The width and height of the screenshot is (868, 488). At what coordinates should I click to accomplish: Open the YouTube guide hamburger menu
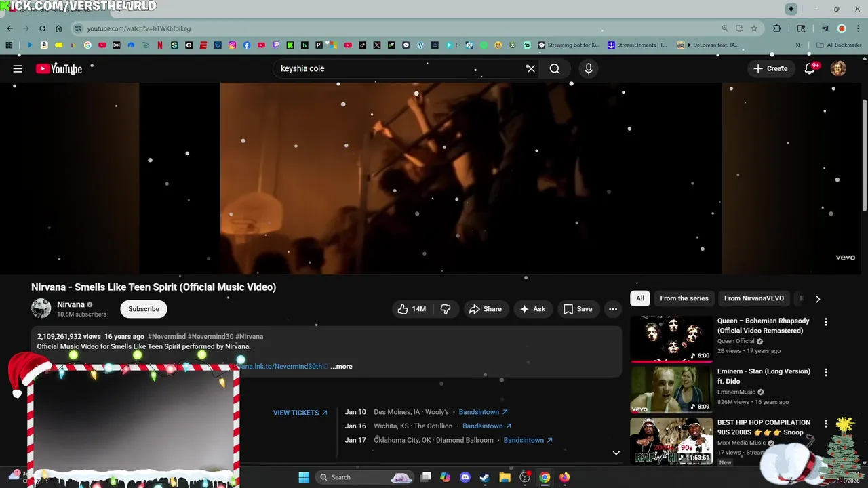coord(18,68)
